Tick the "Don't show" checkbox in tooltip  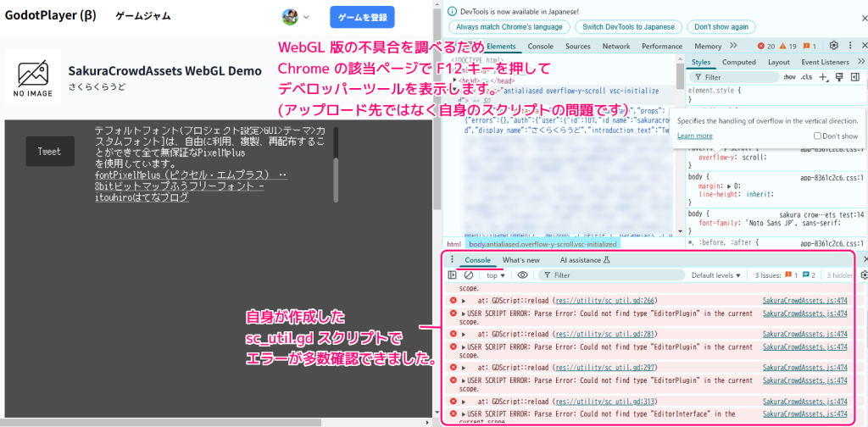pyautogui.click(x=817, y=136)
